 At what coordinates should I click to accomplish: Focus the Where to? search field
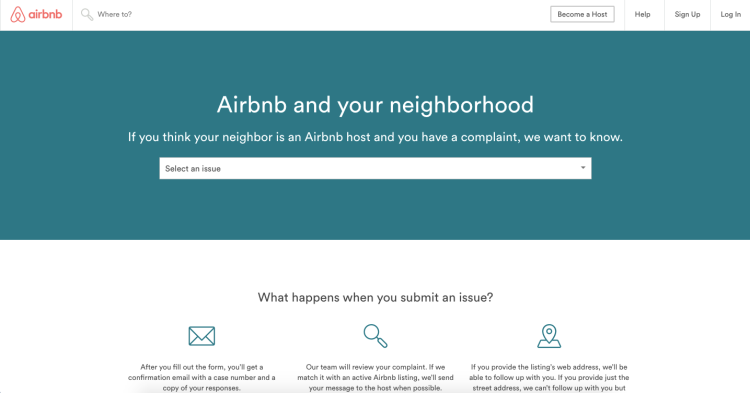114,14
